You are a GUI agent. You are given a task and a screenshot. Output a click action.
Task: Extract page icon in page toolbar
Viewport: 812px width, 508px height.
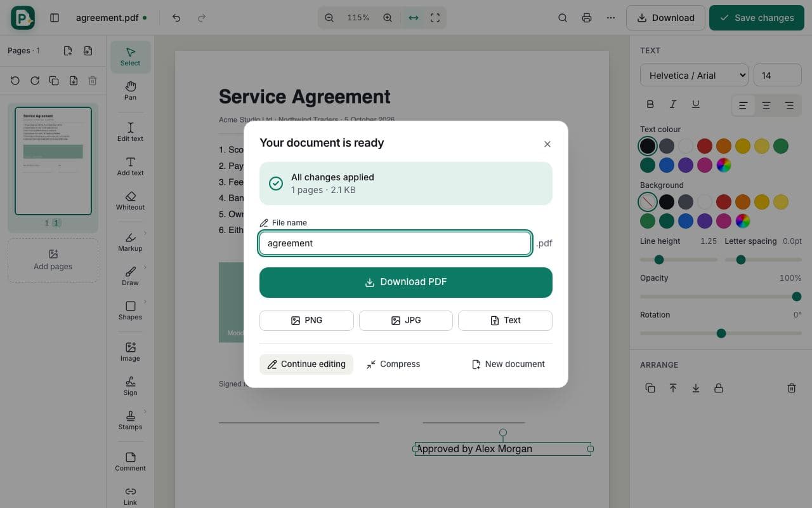pos(74,81)
